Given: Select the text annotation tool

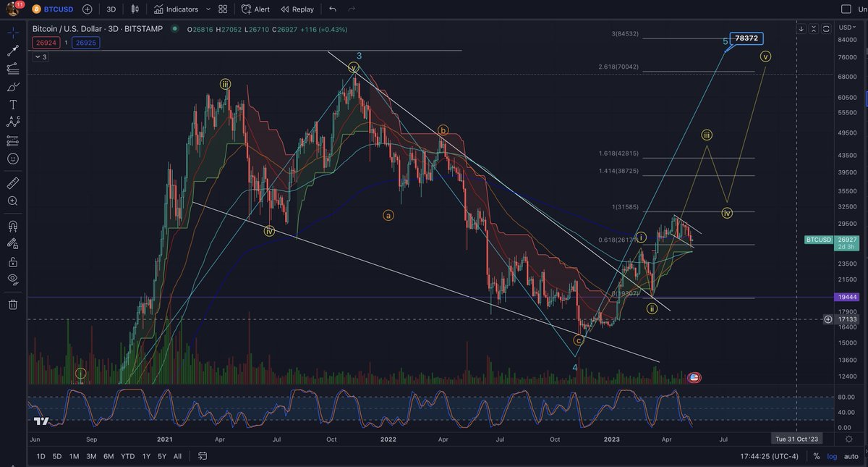Looking at the screenshot, I should click(13, 105).
